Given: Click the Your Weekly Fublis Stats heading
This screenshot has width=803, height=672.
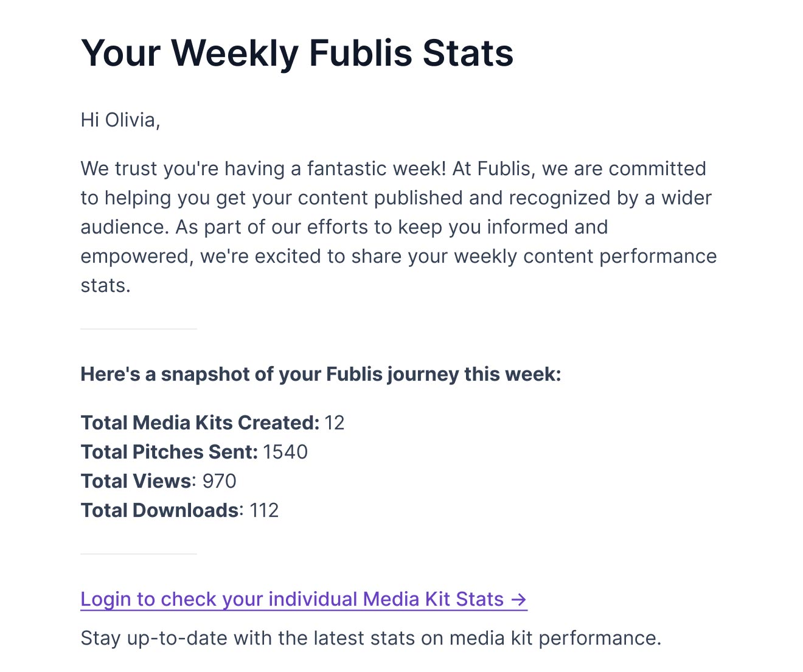Looking at the screenshot, I should click(x=297, y=53).
